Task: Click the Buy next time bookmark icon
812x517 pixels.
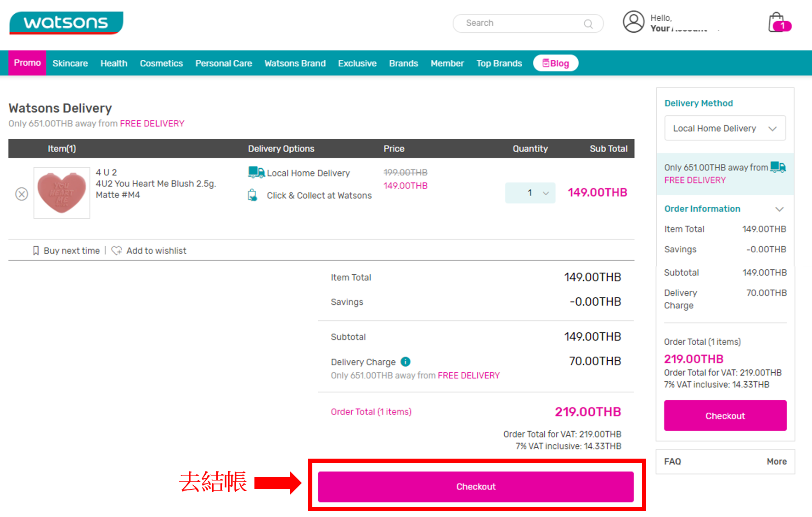Action: click(x=36, y=250)
